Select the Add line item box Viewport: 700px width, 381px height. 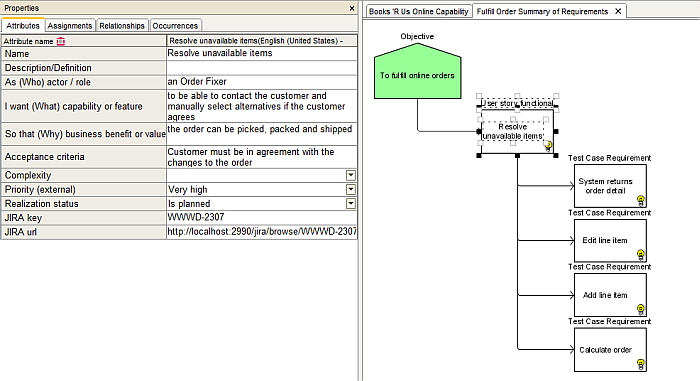click(x=610, y=295)
